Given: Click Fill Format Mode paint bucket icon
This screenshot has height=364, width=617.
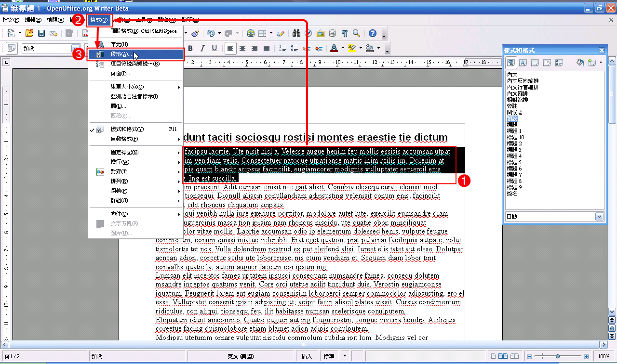Looking at the screenshot, I should point(580,63).
